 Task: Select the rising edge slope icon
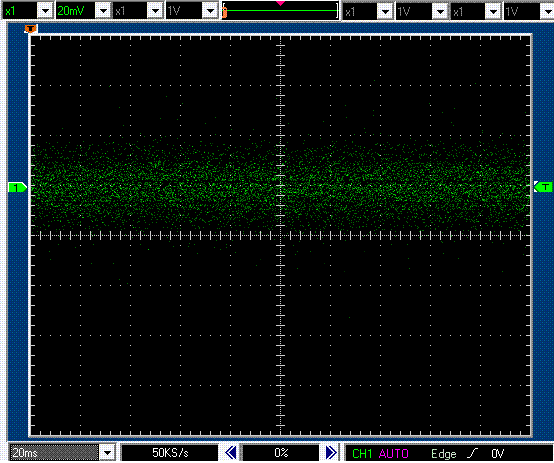pyautogui.click(x=472, y=453)
